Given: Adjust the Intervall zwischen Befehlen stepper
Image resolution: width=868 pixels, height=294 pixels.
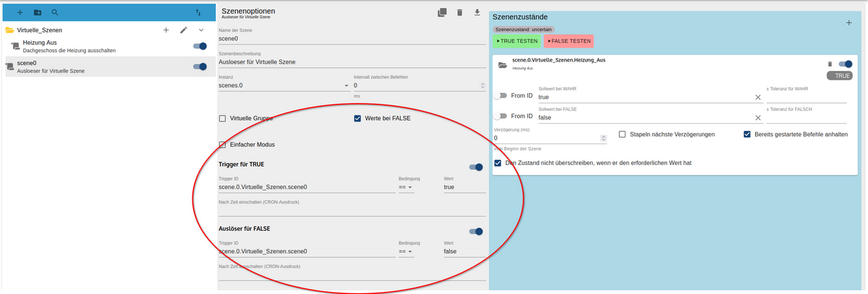Looking at the screenshot, I should coord(482,85).
